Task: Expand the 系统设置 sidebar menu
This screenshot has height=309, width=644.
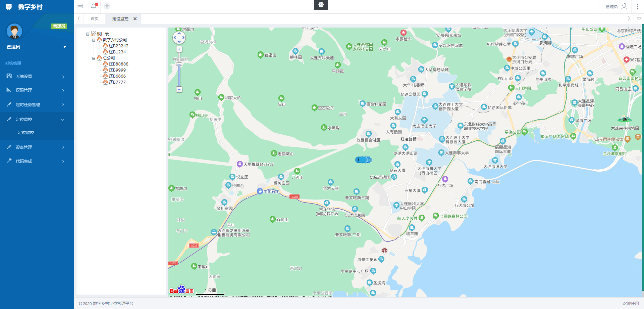Action: point(37,77)
